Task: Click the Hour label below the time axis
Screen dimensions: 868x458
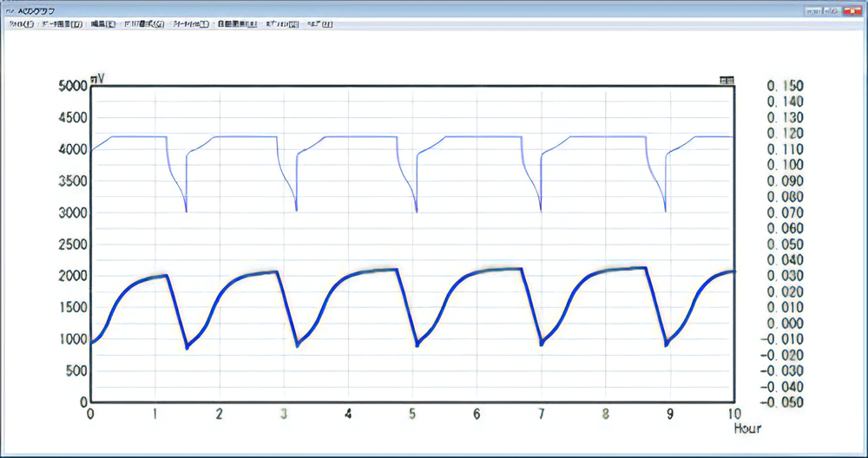Action: click(x=747, y=429)
